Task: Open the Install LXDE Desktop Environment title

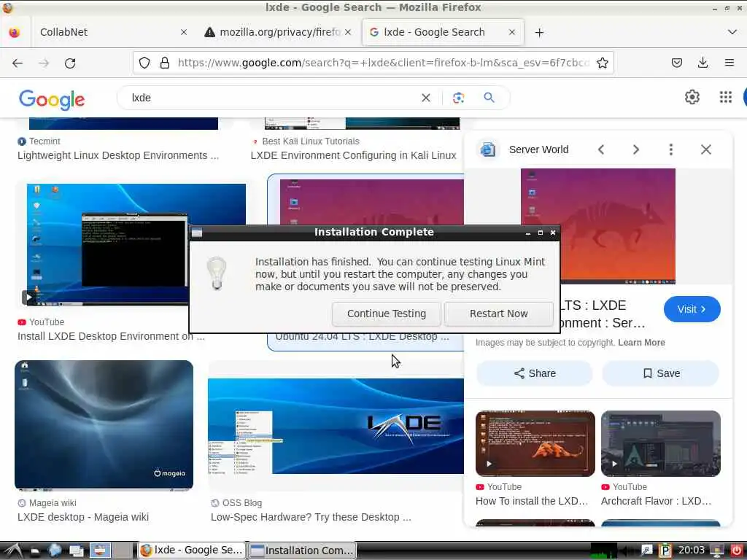Action: click(111, 336)
